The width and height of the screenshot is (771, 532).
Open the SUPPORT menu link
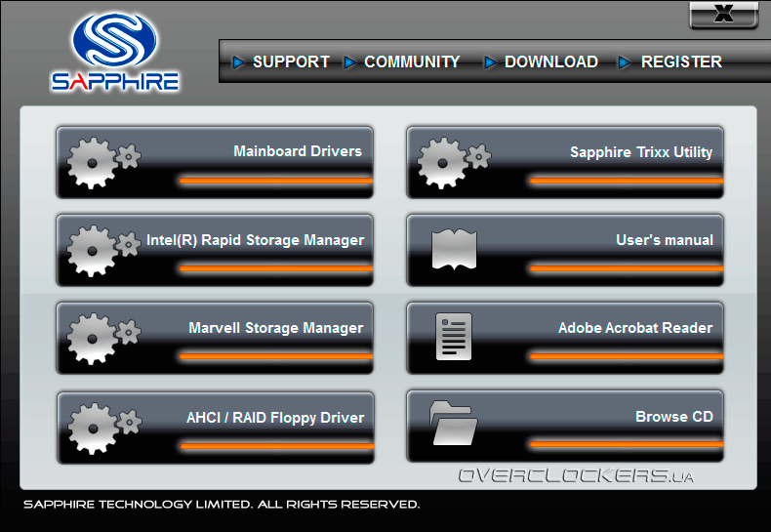(x=291, y=61)
